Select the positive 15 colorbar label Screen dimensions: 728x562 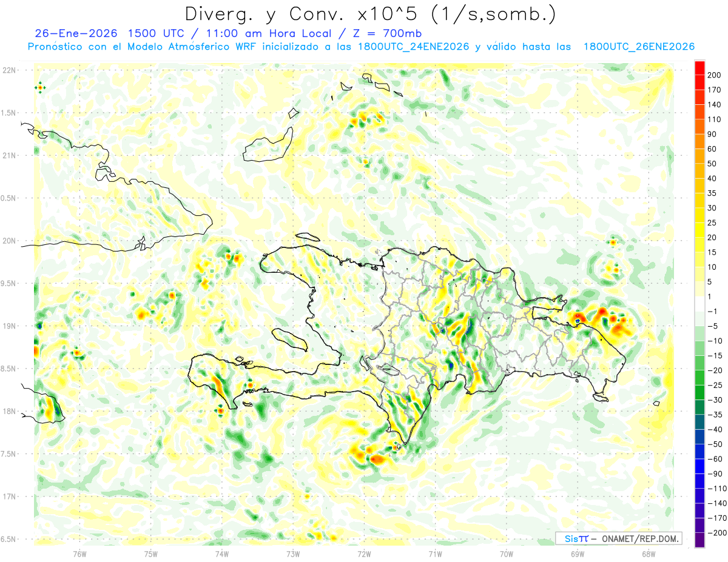[x=712, y=252]
